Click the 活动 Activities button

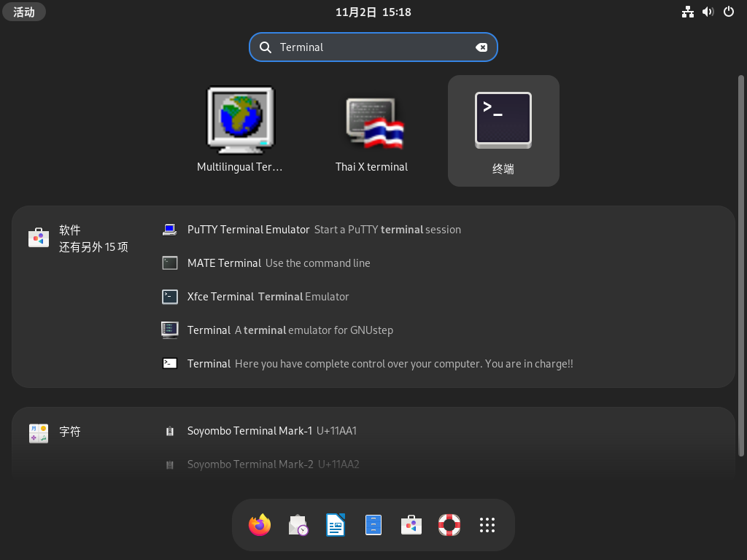coord(24,12)
